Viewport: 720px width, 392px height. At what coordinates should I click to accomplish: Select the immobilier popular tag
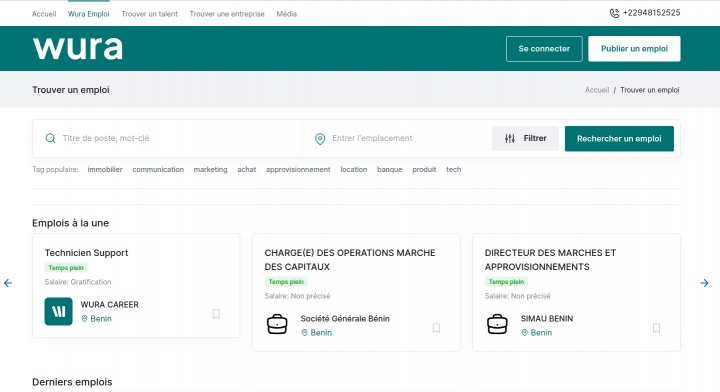pos(105,169)
